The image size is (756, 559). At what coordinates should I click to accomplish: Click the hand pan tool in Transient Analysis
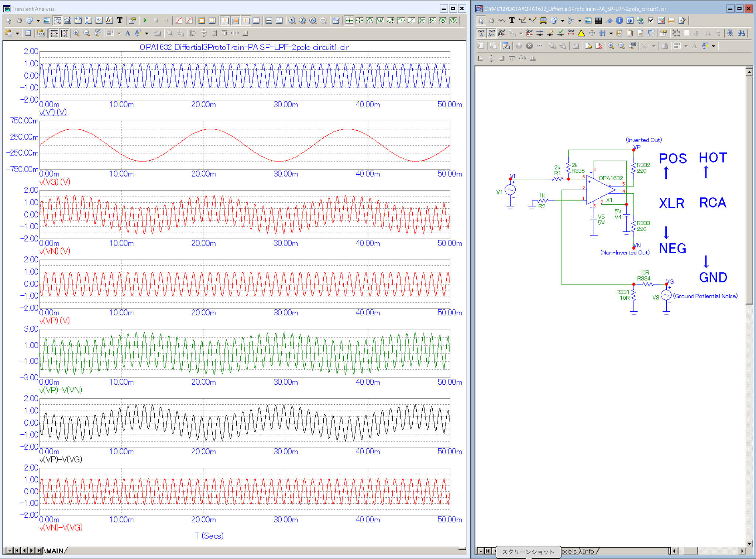coord(19,20)
